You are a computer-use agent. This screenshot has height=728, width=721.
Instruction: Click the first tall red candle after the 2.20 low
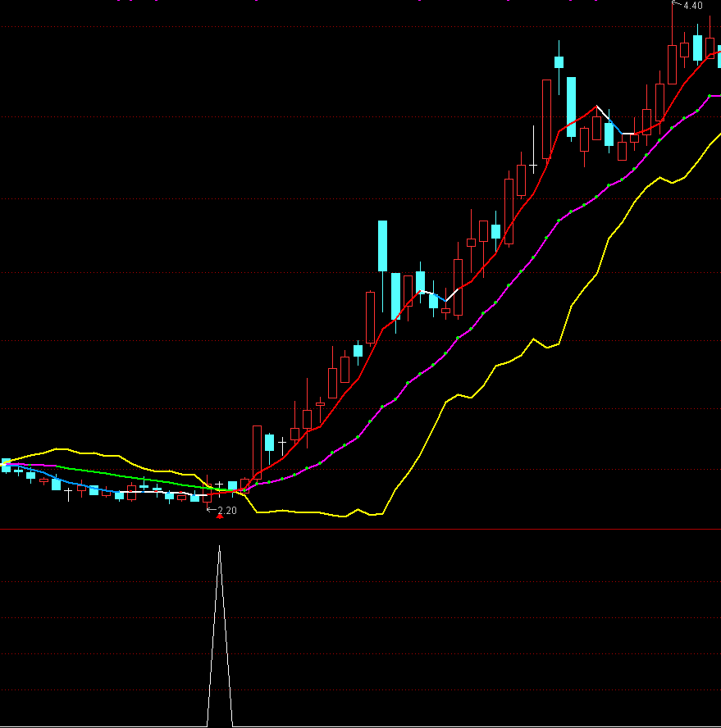[x=257, y=451]
